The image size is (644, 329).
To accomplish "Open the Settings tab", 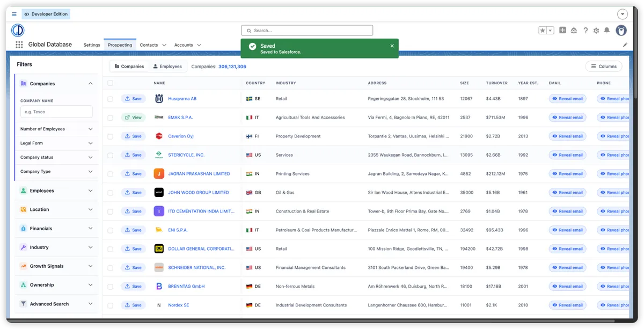I will [92, 45].
